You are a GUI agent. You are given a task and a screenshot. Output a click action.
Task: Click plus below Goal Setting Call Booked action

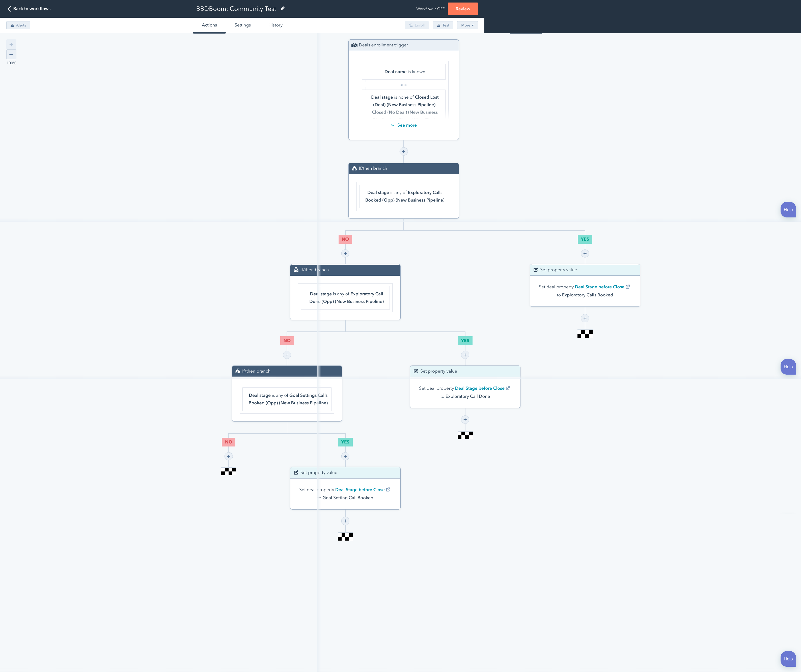(x=345, y=521)
